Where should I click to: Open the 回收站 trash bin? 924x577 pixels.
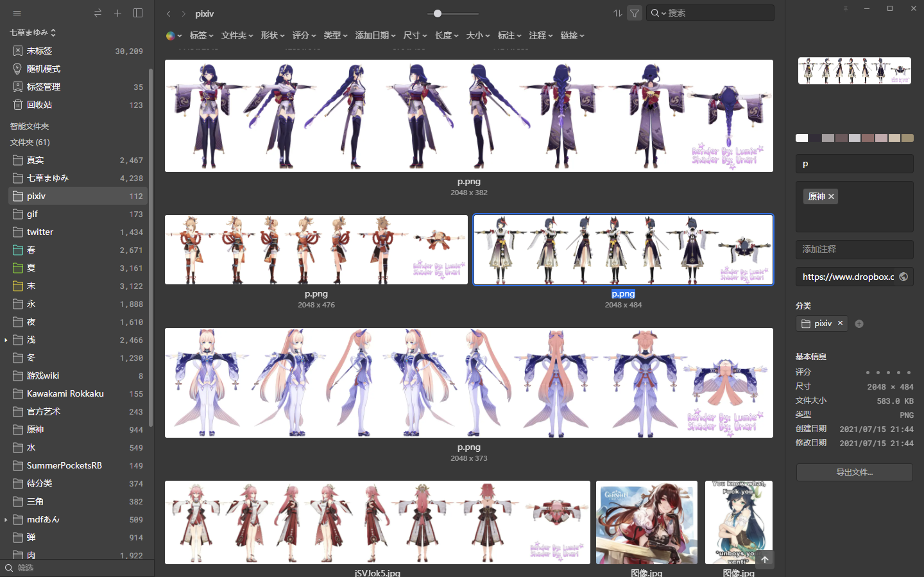coord(78,105)
